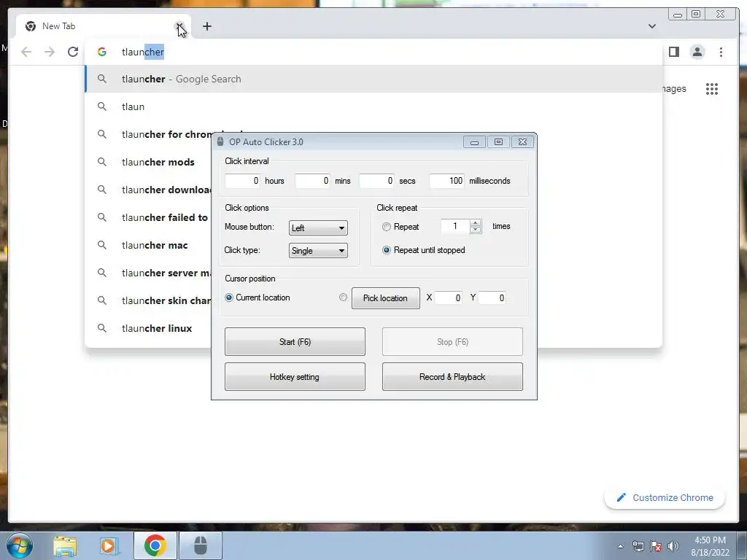
Task: Click the Chrome forward arrow
Action: [x=50, y=52]
